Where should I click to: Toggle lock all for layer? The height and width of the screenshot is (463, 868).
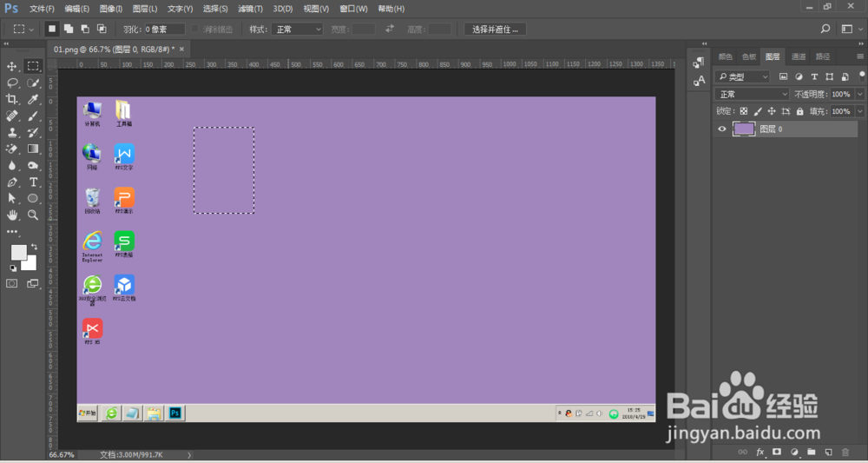(x=800, y=111)
